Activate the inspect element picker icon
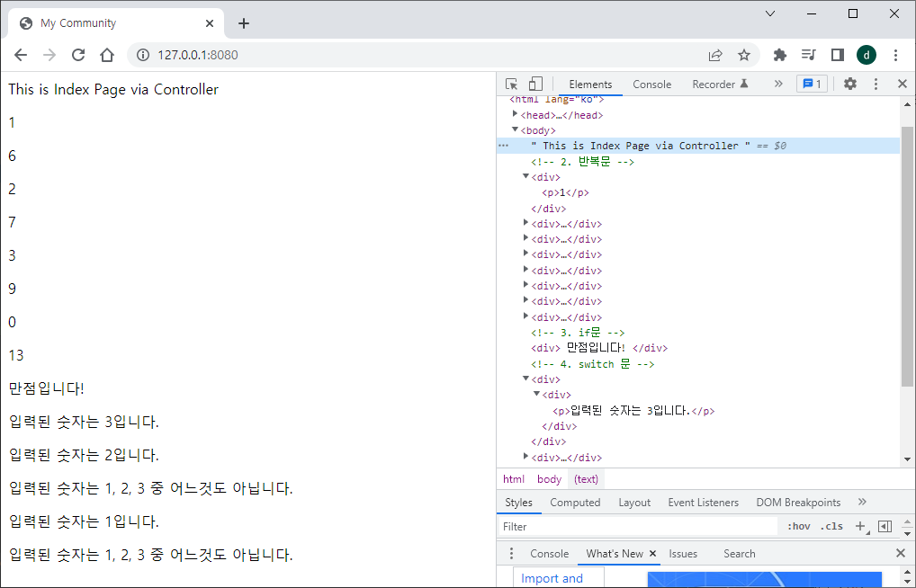916x588 pixels. [x=512, y=85]
